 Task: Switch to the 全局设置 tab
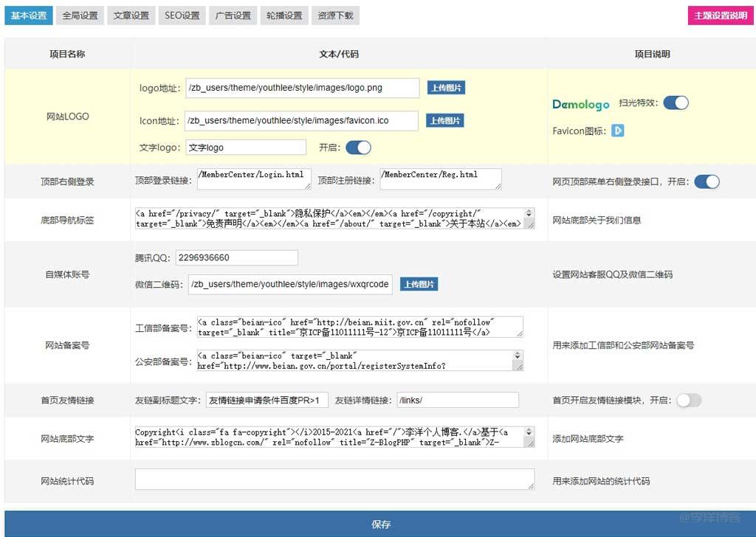[80, 15]
